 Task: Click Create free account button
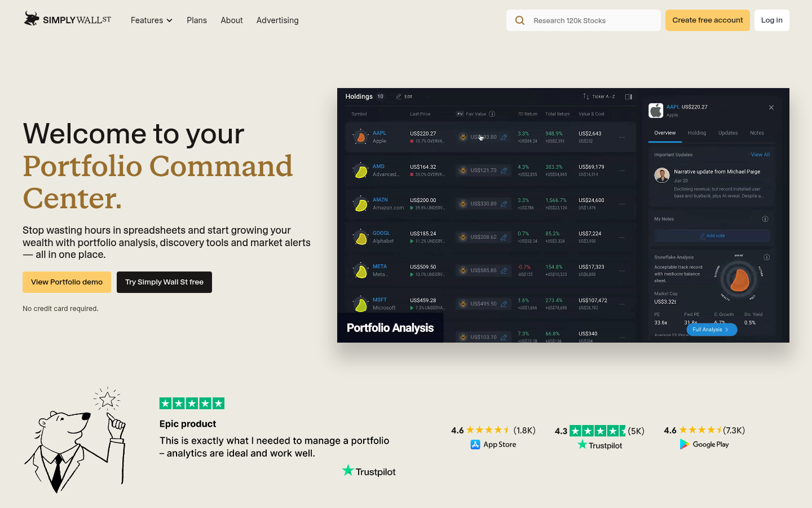[x=708, y=20]
